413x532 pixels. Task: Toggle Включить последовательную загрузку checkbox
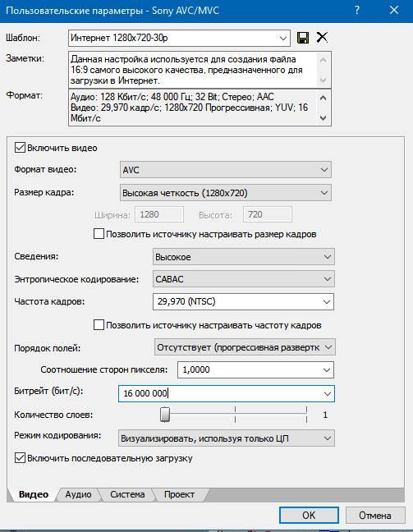point(20,458)
